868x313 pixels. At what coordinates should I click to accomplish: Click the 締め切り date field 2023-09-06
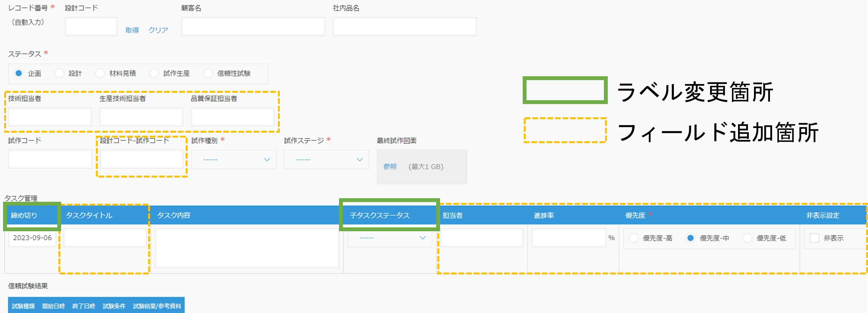coord(32,238)
